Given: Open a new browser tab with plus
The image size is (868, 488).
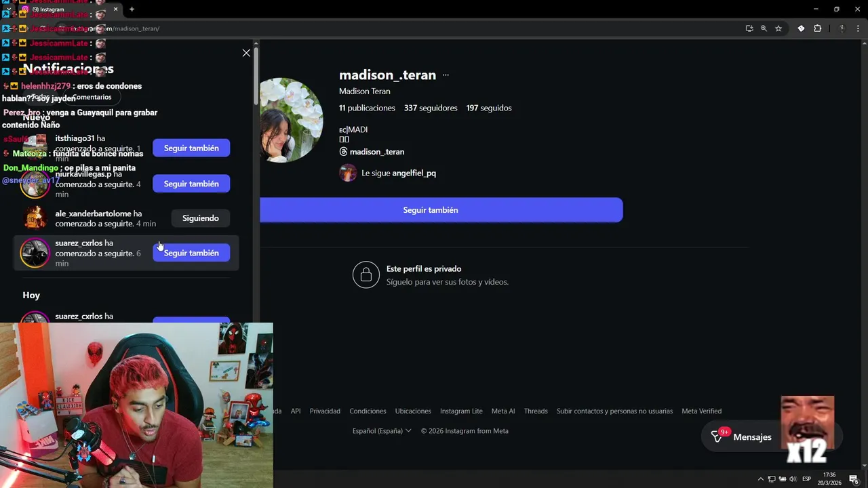Looking at the screenshot, I should click(x=132, y=9).
